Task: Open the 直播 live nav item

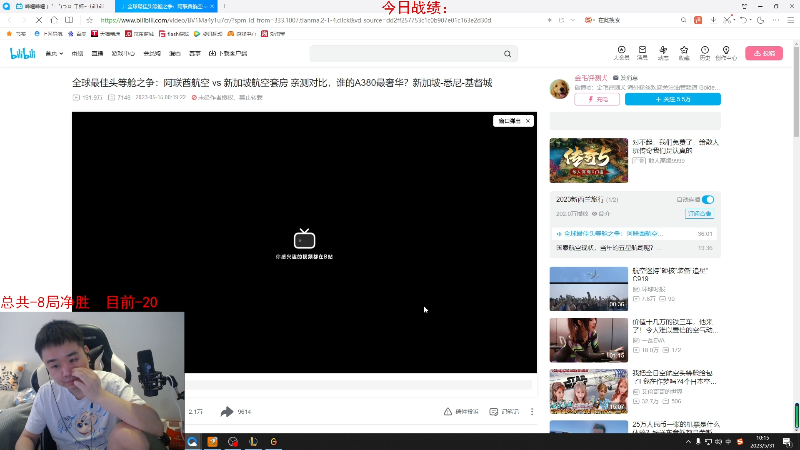Action: (x=97, y=54)
